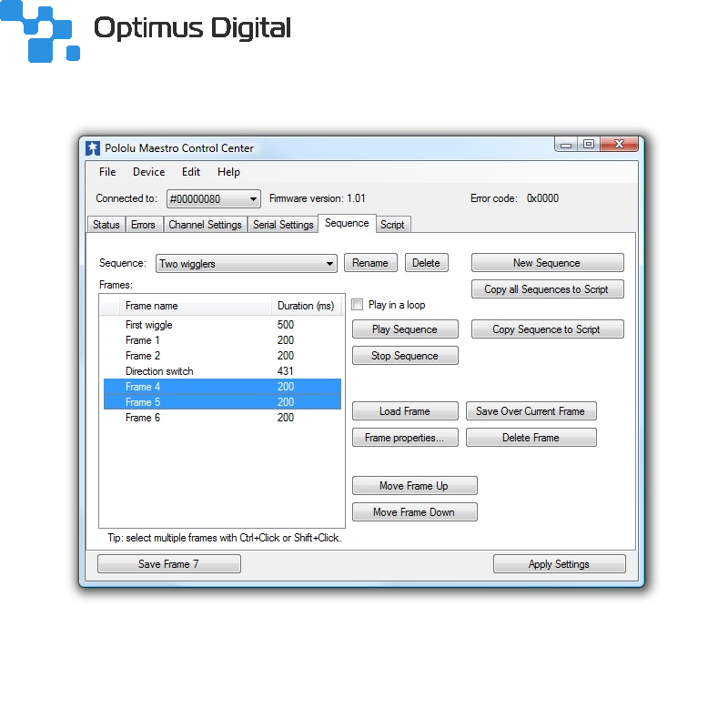Select the Frame 1 row
728x728 pixels.
tap(222, 340)
